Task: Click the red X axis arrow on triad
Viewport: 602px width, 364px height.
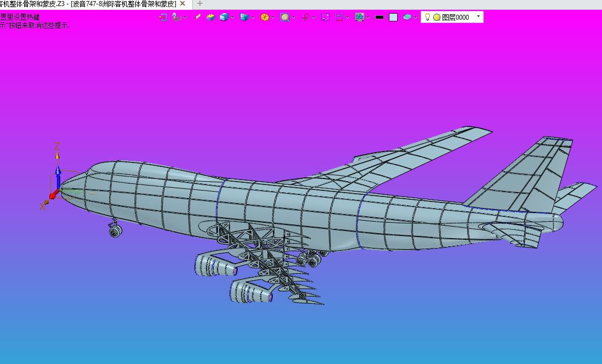Action: point(54,194)
